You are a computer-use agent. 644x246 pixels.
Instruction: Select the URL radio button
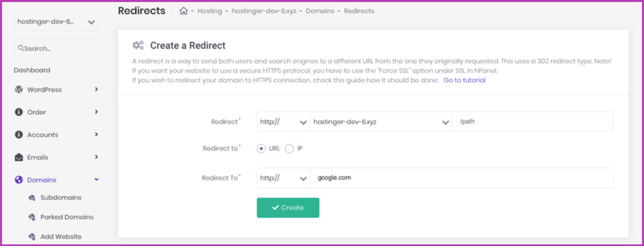pos(261,148)
